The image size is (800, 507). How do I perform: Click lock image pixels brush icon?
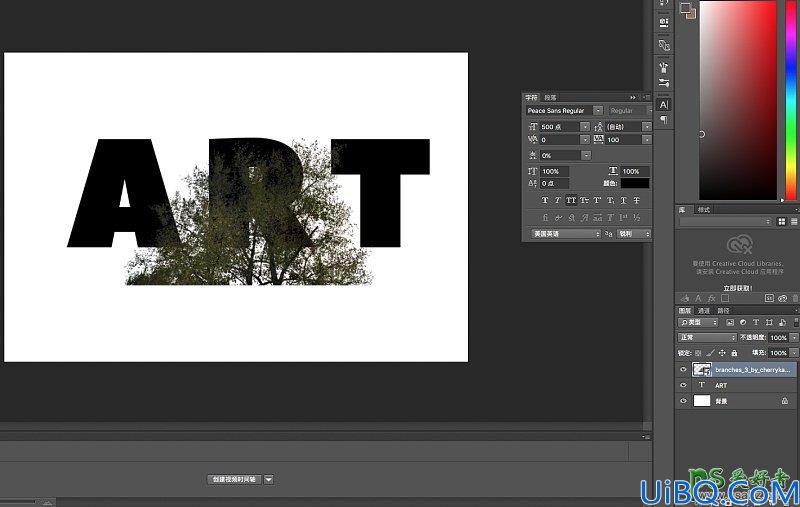(710, 353)
